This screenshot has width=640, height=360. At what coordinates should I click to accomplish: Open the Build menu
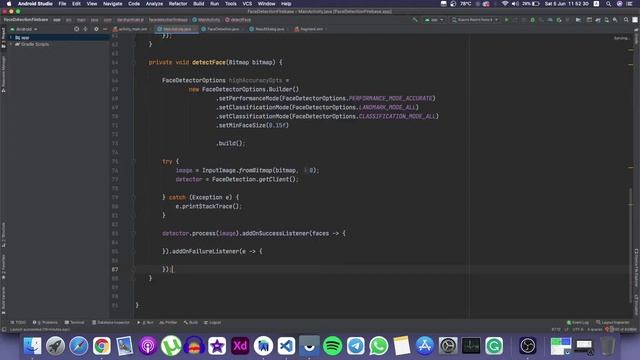coord(199,4)
